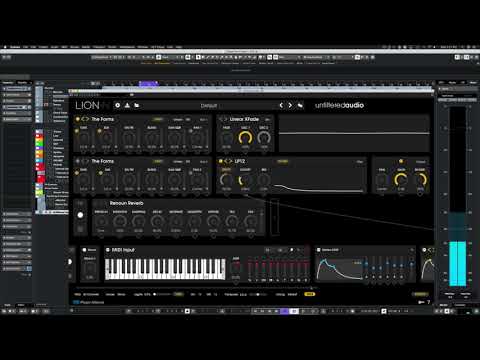Click the last knob in the Reverb module
The image size is (480, 360).
tap(250, 221)
